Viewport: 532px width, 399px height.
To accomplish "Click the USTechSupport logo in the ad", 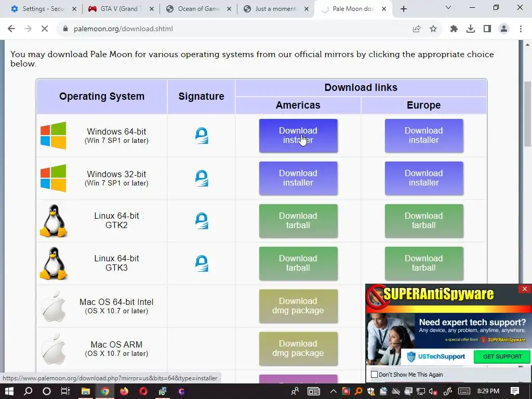I will [436, 356].
